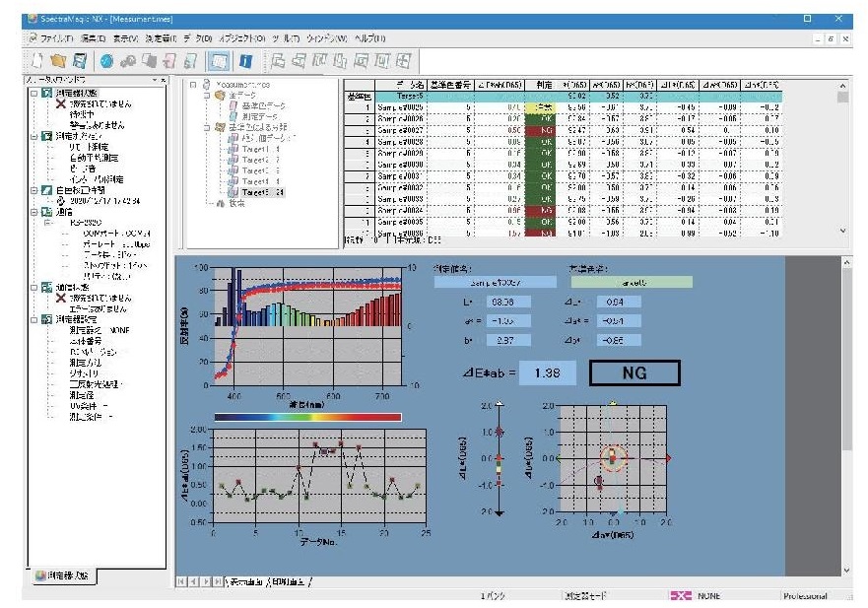Collapse the 測定器状態 tree node
Image resolution: width=868 pixels, height=608 pixels.
click(x=32, y=92)
